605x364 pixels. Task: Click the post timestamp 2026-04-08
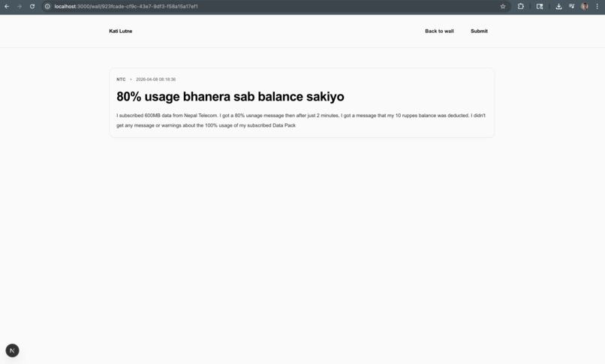tap(155, 80)
